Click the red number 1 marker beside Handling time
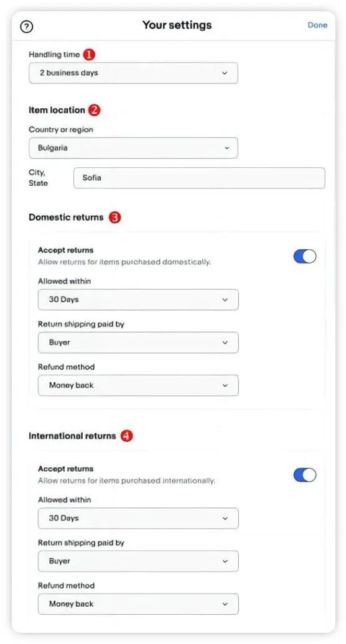 point(89,54)
